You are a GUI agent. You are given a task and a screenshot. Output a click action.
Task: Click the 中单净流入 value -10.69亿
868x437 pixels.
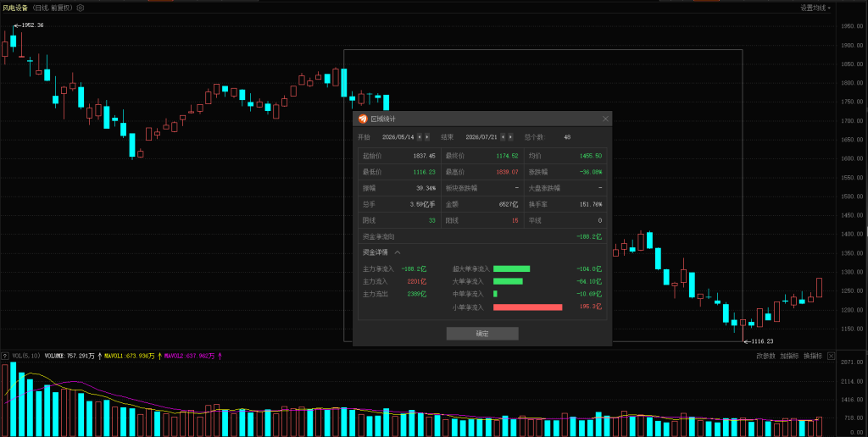[x=589, y=294]
